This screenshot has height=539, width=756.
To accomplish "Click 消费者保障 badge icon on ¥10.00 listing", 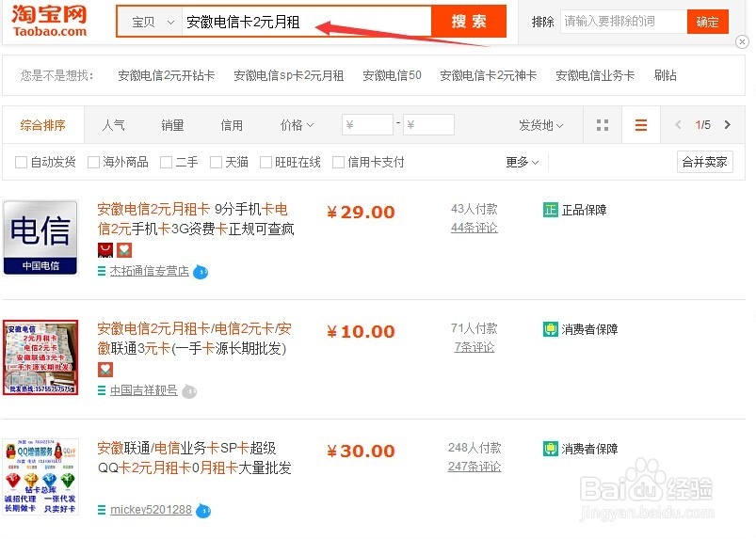I will 550,329.
